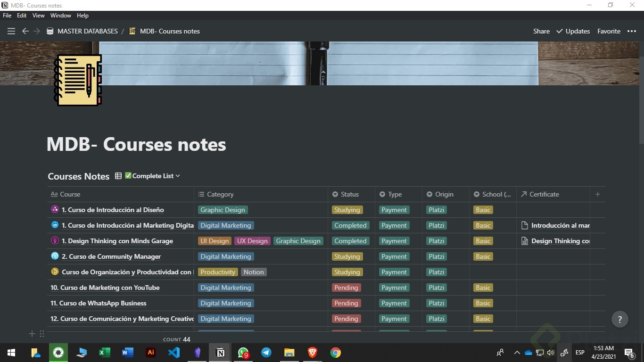Show hidden system tray icons
Screen dimensions: 644x362
(517, 353)
